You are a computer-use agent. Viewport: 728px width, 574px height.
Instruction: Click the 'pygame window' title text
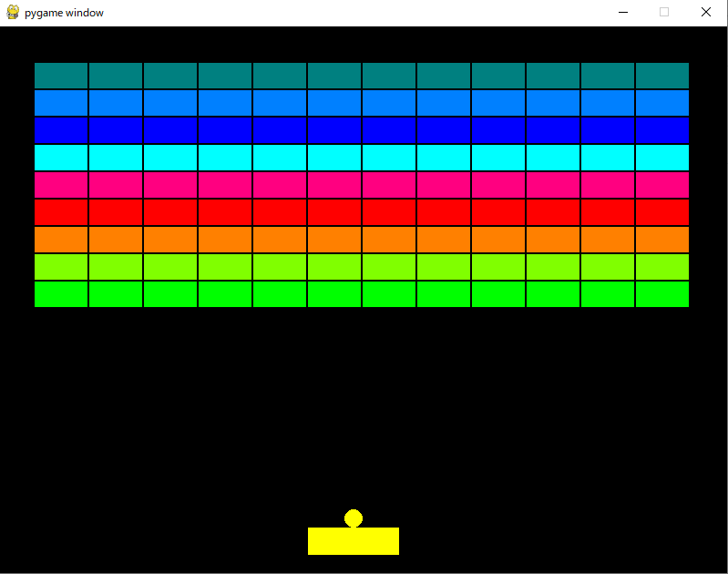click(64, 13)
